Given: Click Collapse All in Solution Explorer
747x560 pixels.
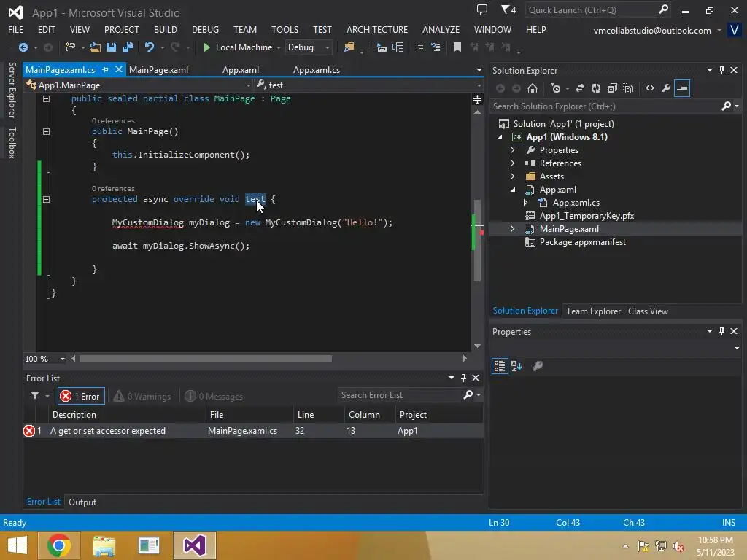Looking at the screenshot, I should click(612, 88).
